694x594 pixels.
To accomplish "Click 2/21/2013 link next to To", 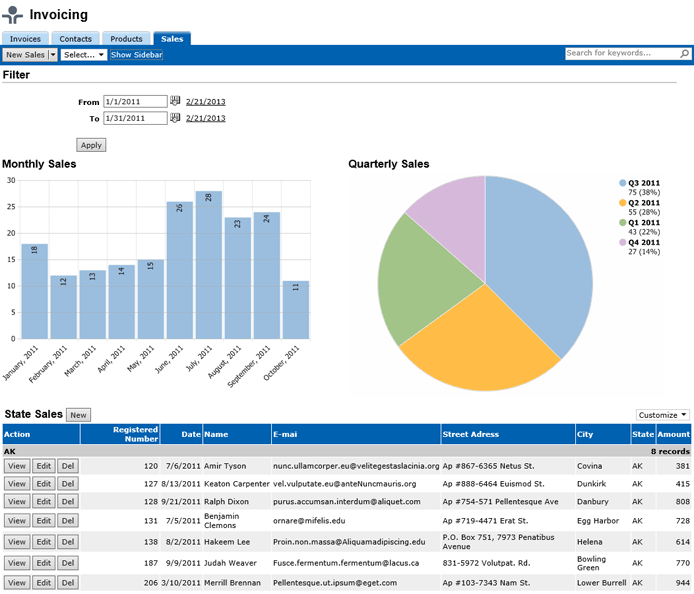I will pyautogui.click(x=205, y=118).
